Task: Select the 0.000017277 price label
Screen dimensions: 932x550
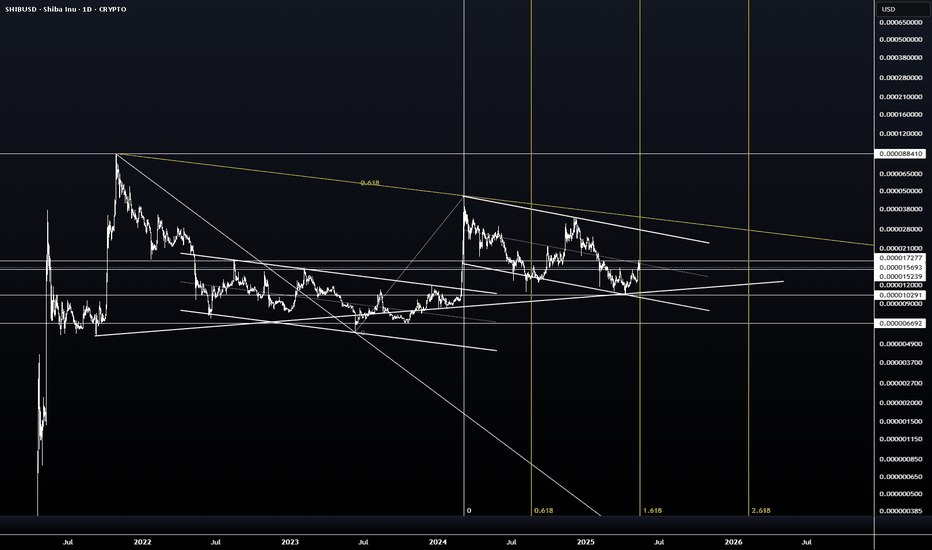Action: [900, 259]
